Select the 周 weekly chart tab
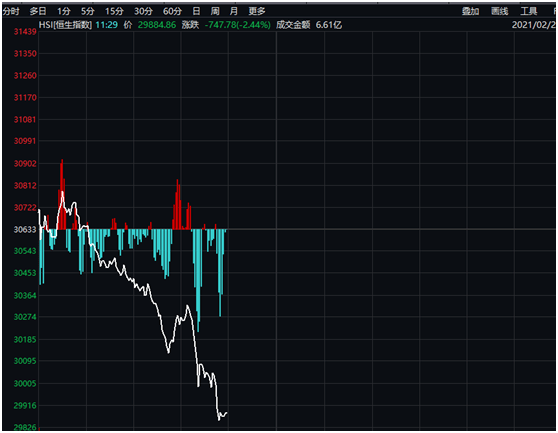Viewport: 558px width, 433px height. pyautogui.click(x=215, y=11)
